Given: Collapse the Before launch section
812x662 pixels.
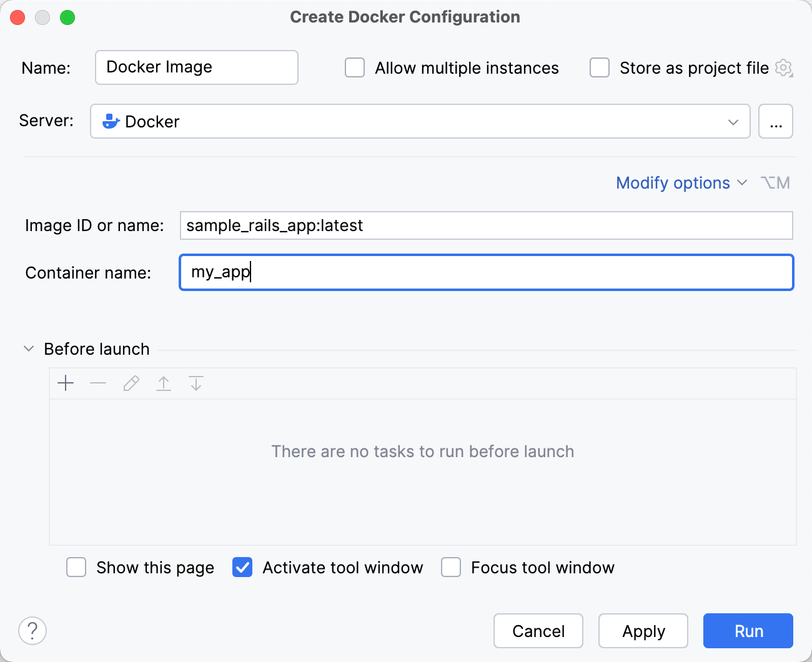Looking at the screenshot, I should click(x=28, y=348).
